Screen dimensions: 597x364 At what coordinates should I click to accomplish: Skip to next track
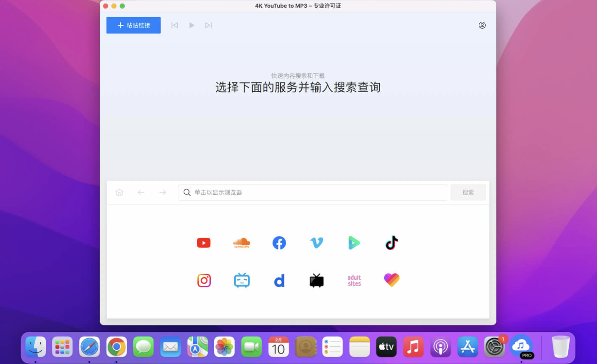pyautogui.click(x=209, y=25)
